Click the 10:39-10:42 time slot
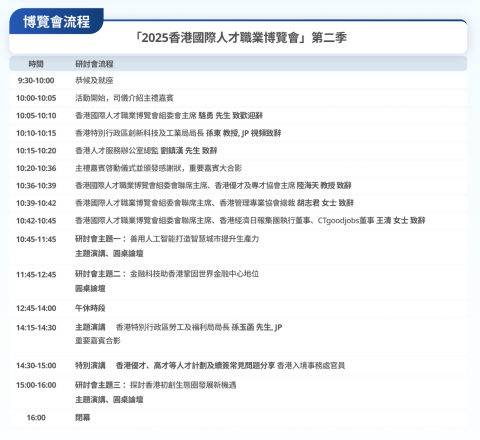This screenshot has height=440, width=480. point(36,203)
